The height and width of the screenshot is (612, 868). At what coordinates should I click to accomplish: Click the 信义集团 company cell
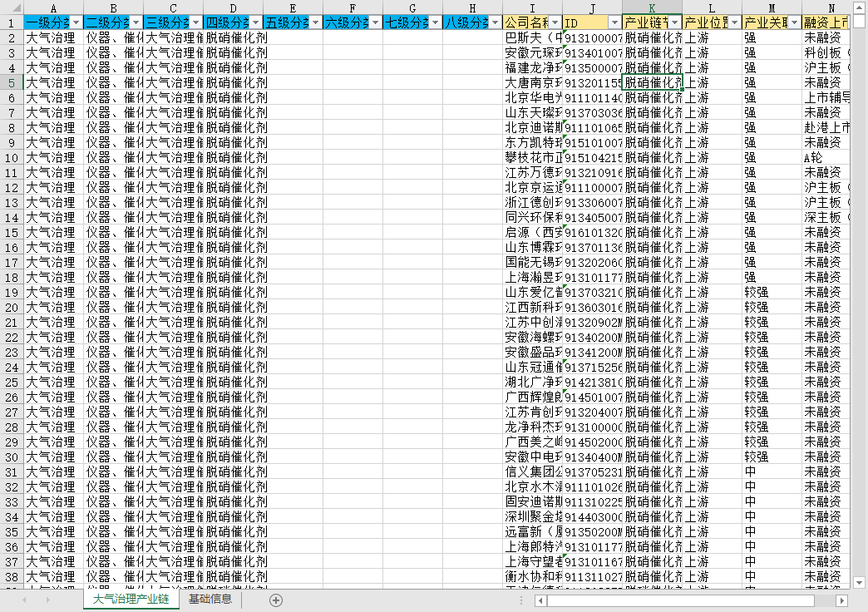(x=533, y=471)
